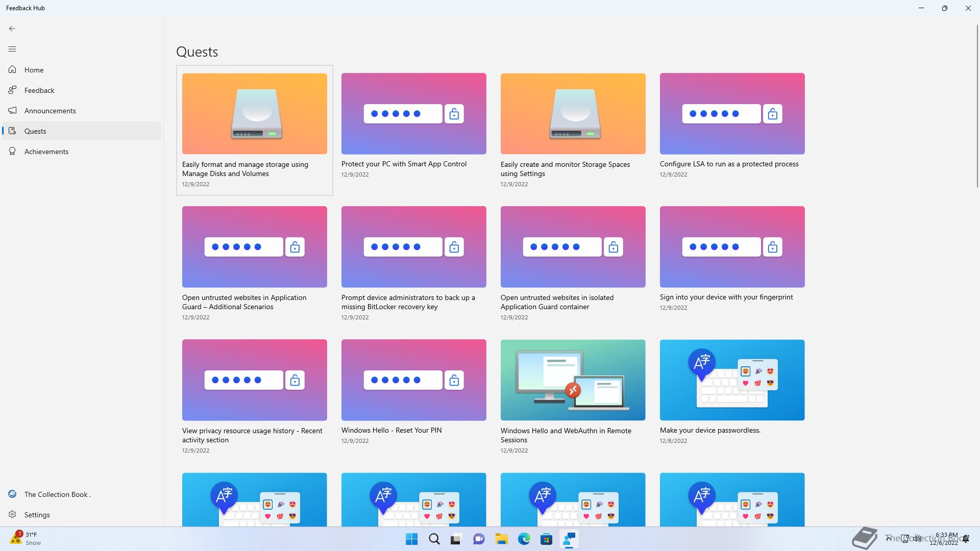
Task: Open File Explorer from taskbar
Action: [x=501, y=539]
